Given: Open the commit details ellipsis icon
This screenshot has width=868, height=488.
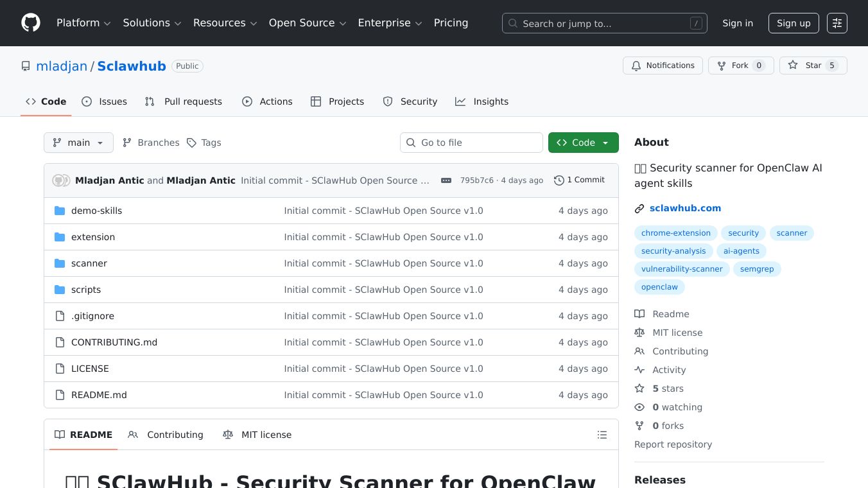Looking at the screenshot, I should point(446,180).
